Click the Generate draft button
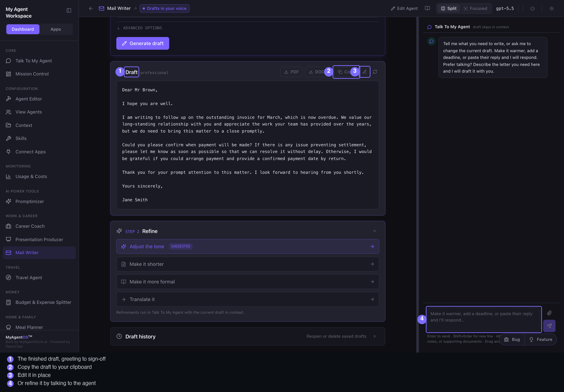This screenshot has width=564, height=392. point(143,44)
